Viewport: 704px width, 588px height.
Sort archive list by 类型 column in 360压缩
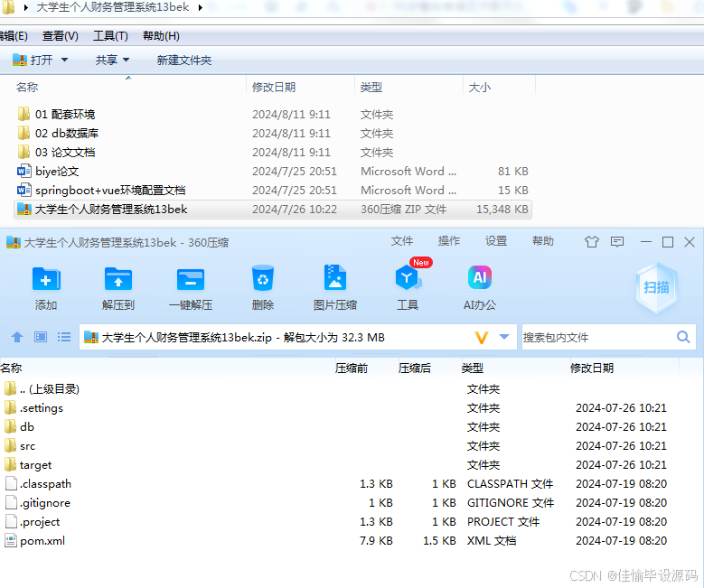473,368
